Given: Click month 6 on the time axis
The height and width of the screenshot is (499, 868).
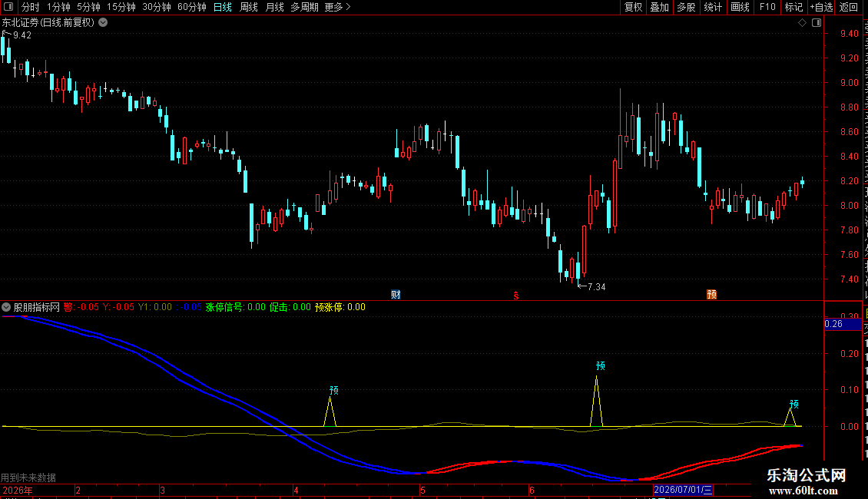Looking at the screenshot, I should [x=532, y=491].
